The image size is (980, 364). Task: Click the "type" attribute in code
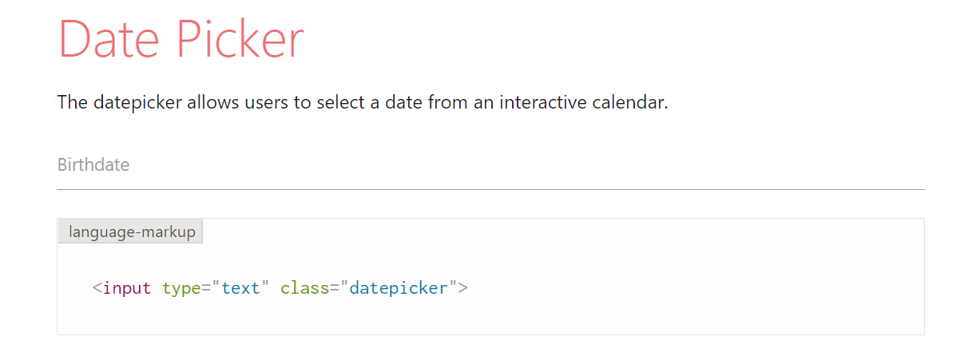181,288
